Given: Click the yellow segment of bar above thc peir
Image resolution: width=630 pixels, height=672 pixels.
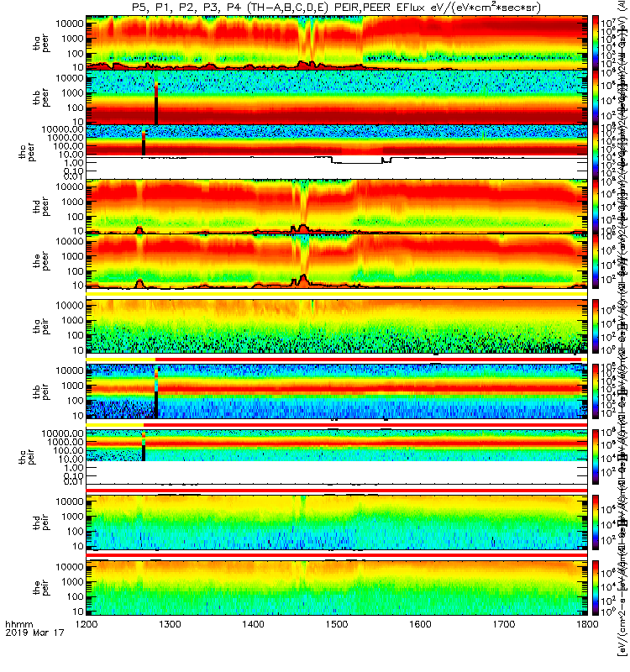Looking at the screenshot, I should (115, 425).
